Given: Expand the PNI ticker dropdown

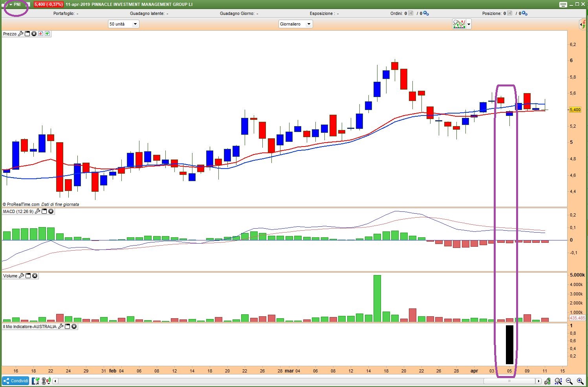Looking at the screenshot, I should click(11, 4).
